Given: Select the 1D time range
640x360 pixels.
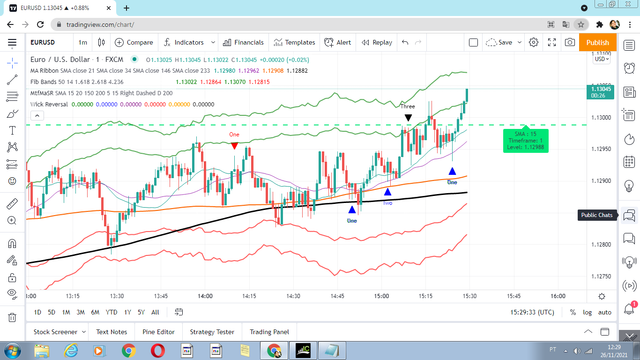Looking at the screenshot, I should [x=38, y=312].
